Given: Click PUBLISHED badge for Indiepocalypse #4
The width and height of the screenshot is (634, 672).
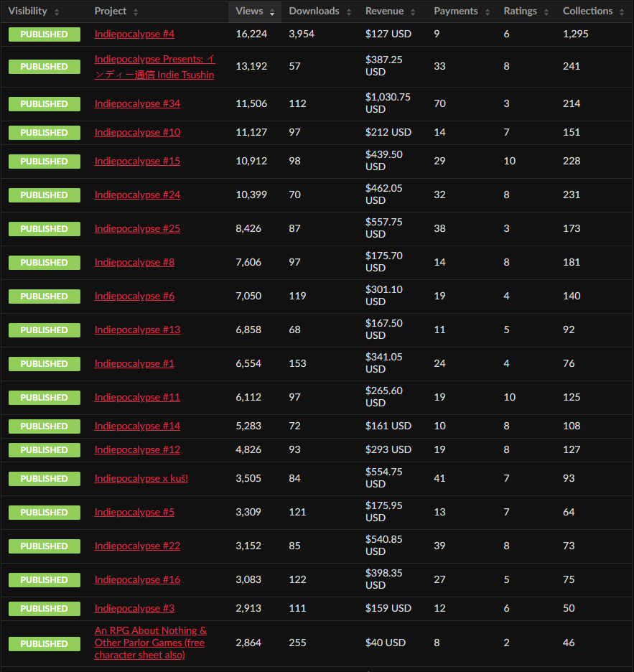Looking at the screenshot, I should [44, 34].
